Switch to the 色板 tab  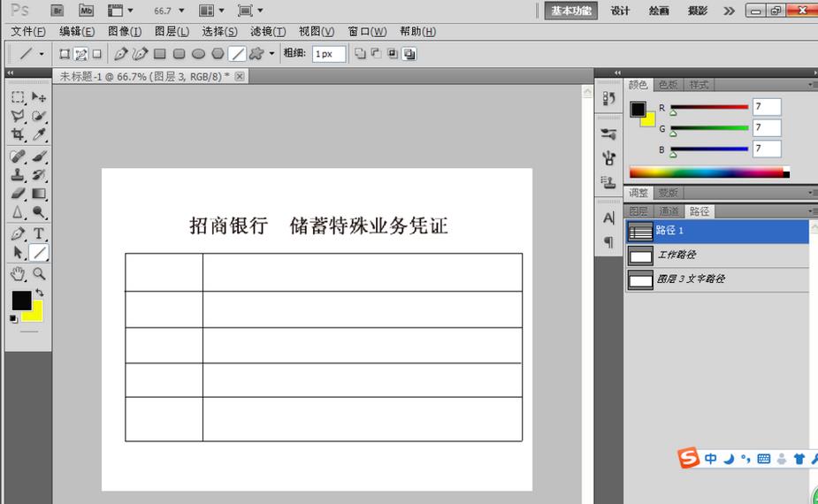[x=668, y=85]
